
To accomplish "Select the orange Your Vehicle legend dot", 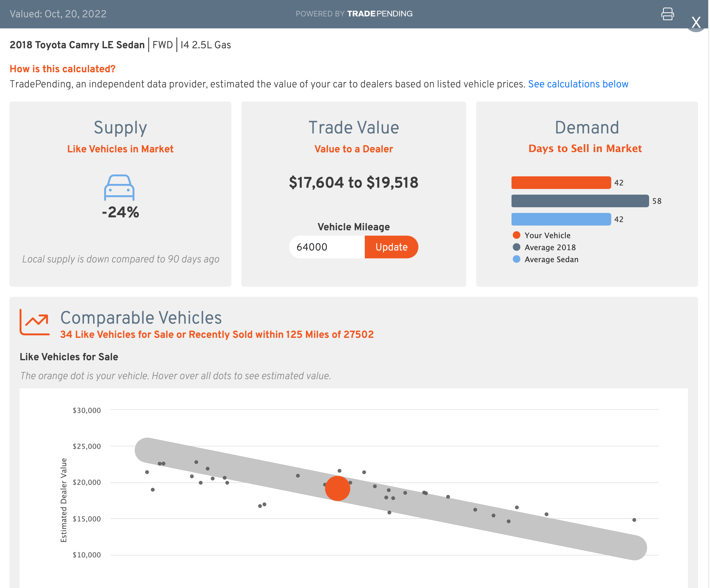I will click(516, 235).
